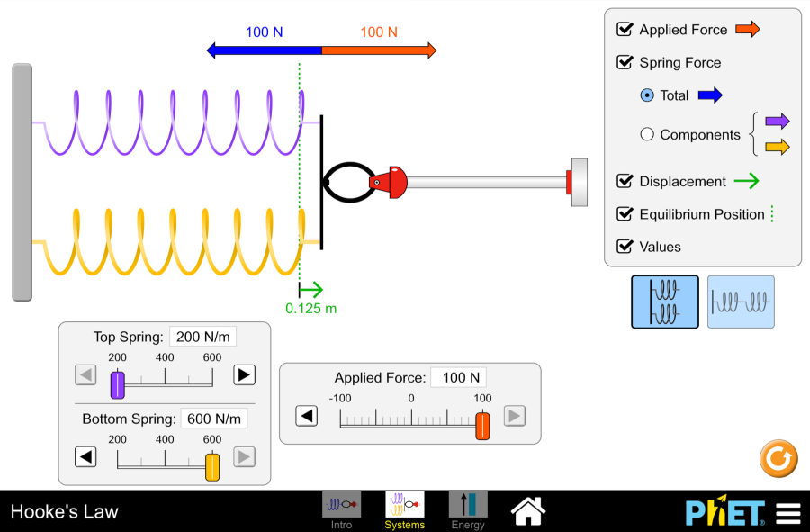The width and height of the screenshot is (810, 532).
Task: Uncheck the Applied Force checkbox
Action: pos(625,30)
